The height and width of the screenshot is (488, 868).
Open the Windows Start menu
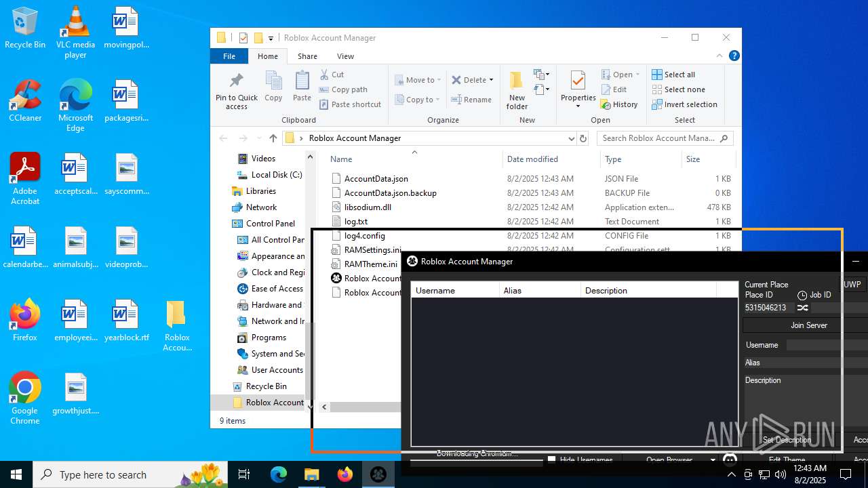pos(16,474)
